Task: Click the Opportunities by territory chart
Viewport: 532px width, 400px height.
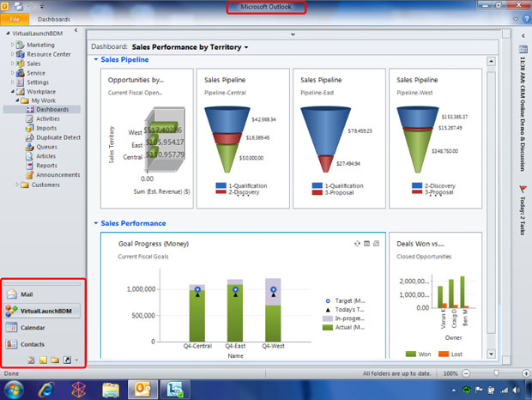Action: click(147, 138)
